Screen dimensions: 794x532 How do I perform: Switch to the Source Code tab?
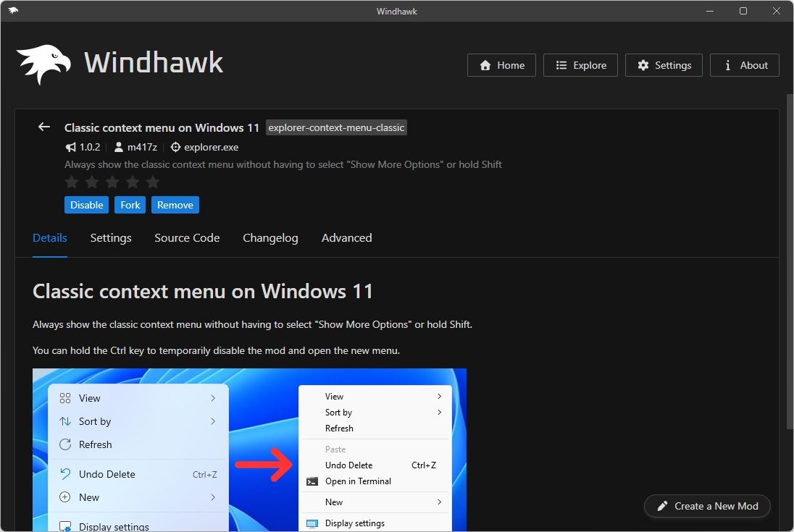click(187, 237)
